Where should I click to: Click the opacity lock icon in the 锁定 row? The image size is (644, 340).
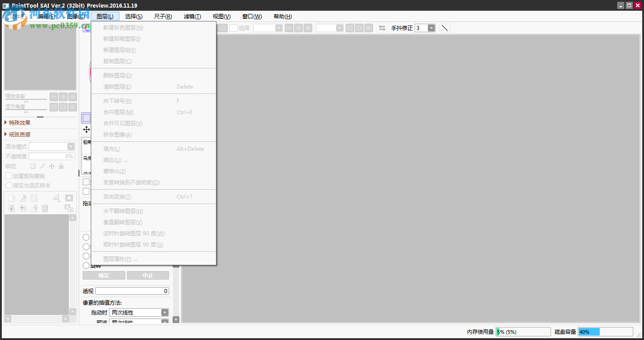[x=33, y=166]
